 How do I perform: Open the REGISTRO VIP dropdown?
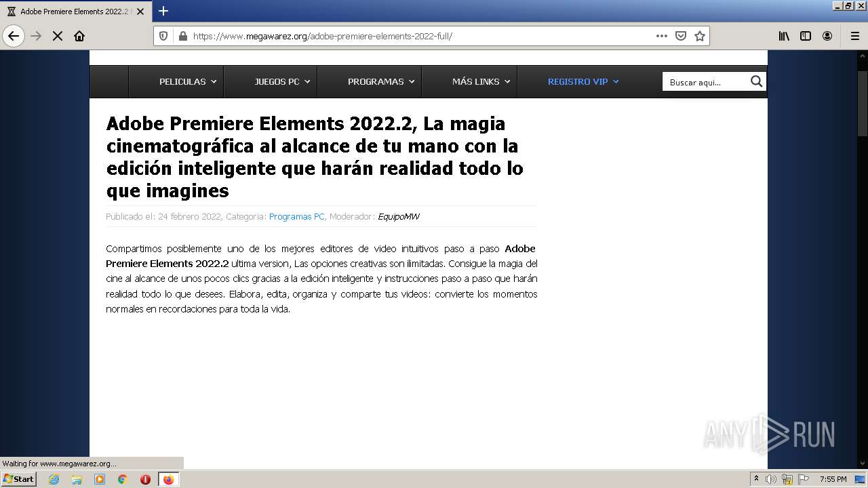(x=583, y=81)
